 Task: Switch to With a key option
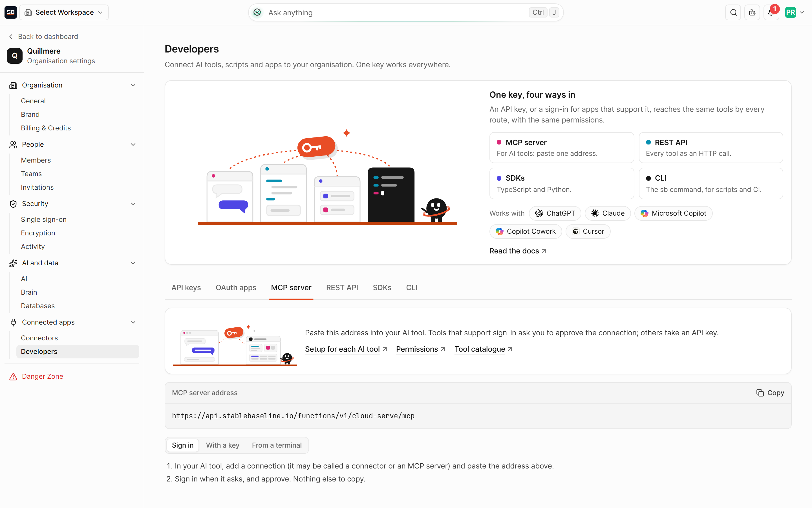coord(222,445)
